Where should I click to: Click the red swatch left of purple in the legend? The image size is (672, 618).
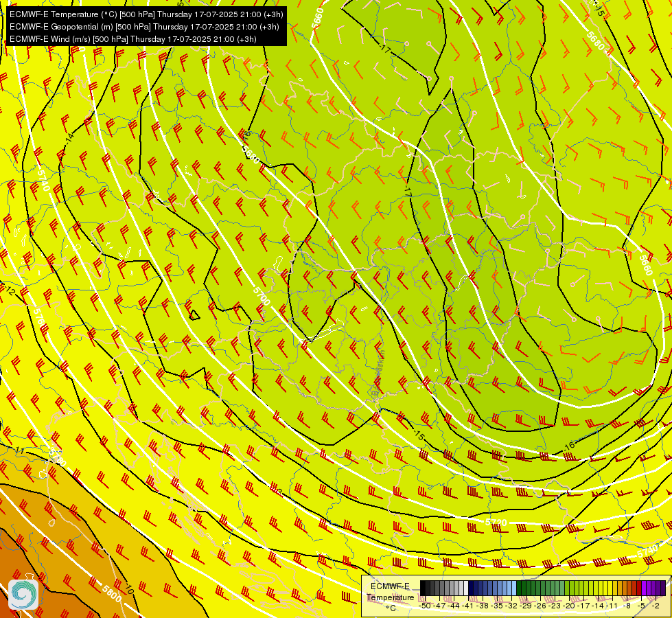coord(640,588)
